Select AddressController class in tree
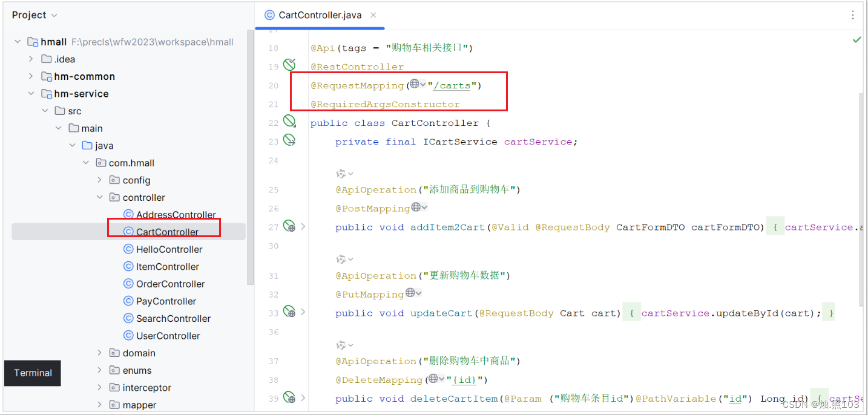This screenshot has width=868, height=415. point(176,215)
